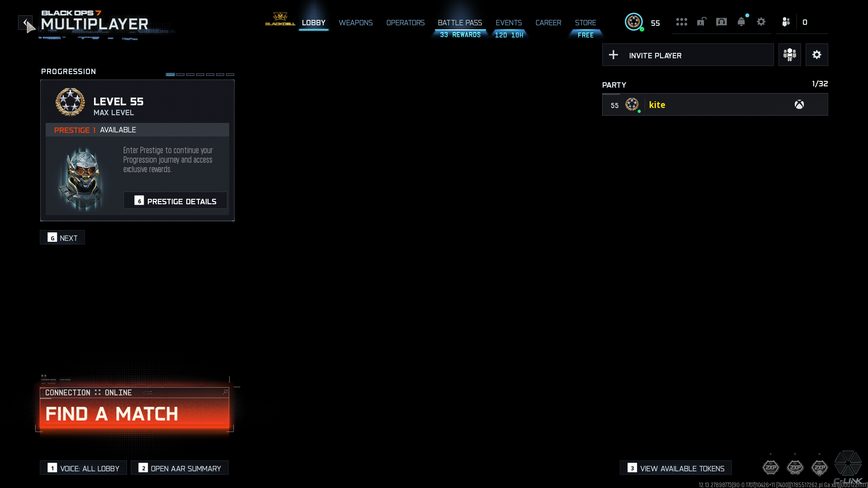Click the friends online count 0
Viewport: 868px width, 488px height.
coord(805,22)
